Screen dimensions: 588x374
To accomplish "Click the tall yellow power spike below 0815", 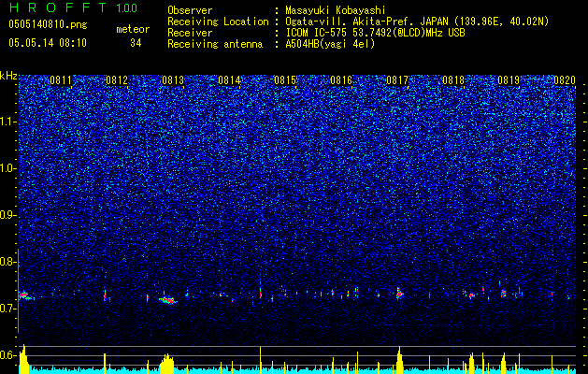I will click(x=260, y=360).
